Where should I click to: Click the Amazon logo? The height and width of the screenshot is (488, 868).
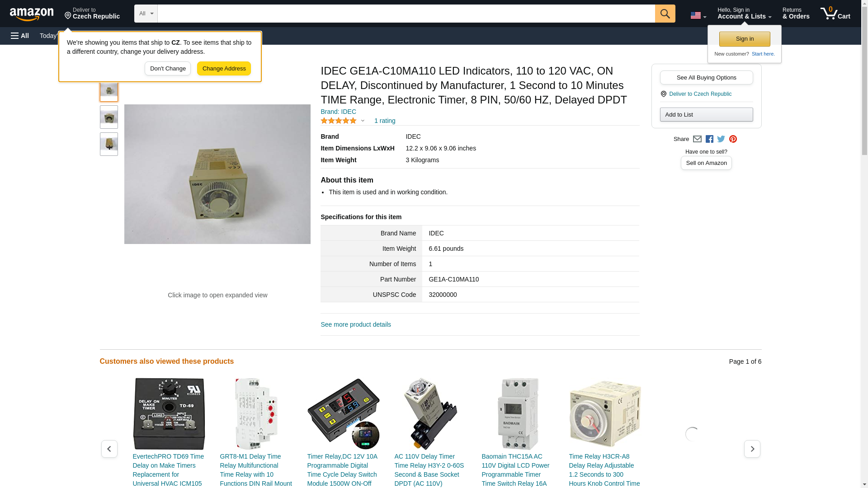tap(32, 14)
